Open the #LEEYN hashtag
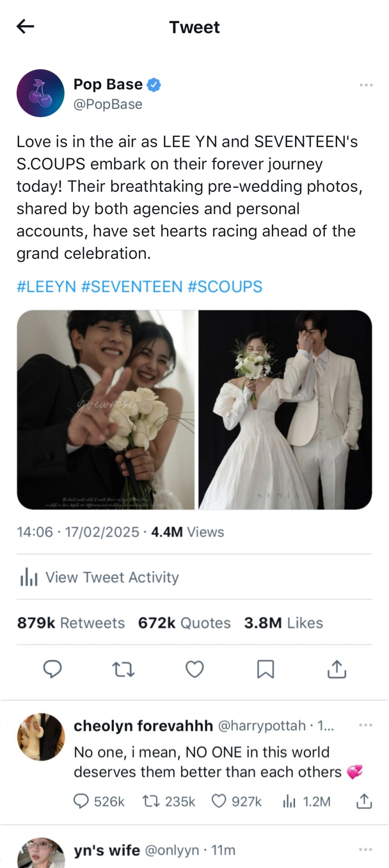This screenshot has height=868, width=389. [x=46, y=287]
